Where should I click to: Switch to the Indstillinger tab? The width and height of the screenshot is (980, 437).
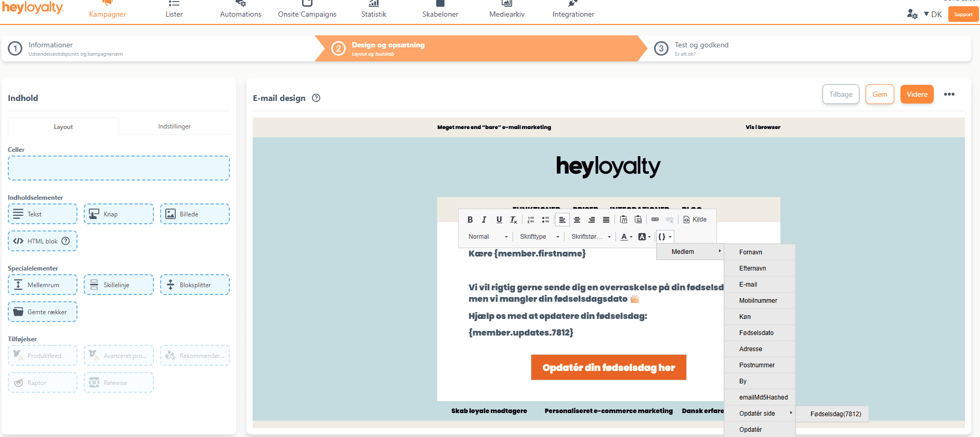(x=174, y=126)
